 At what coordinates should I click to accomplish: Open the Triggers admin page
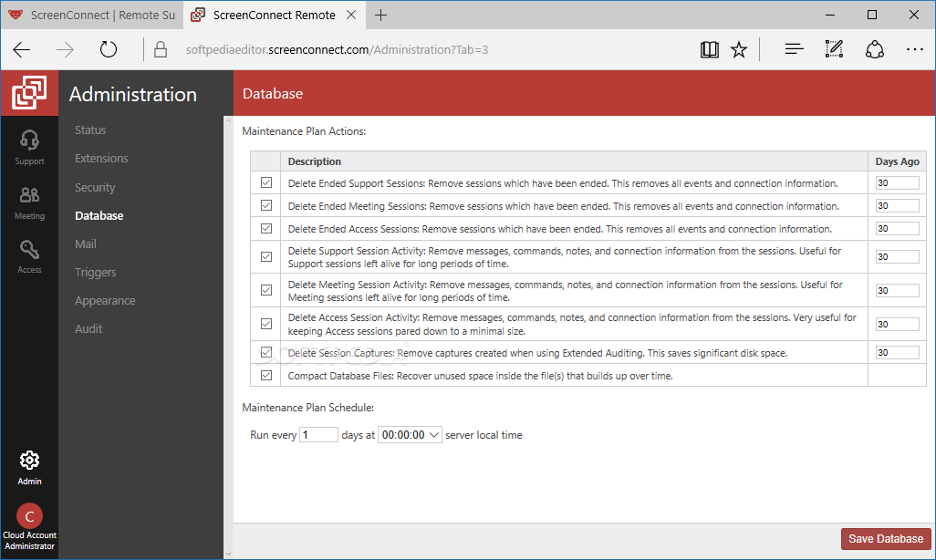coord(96,272)
